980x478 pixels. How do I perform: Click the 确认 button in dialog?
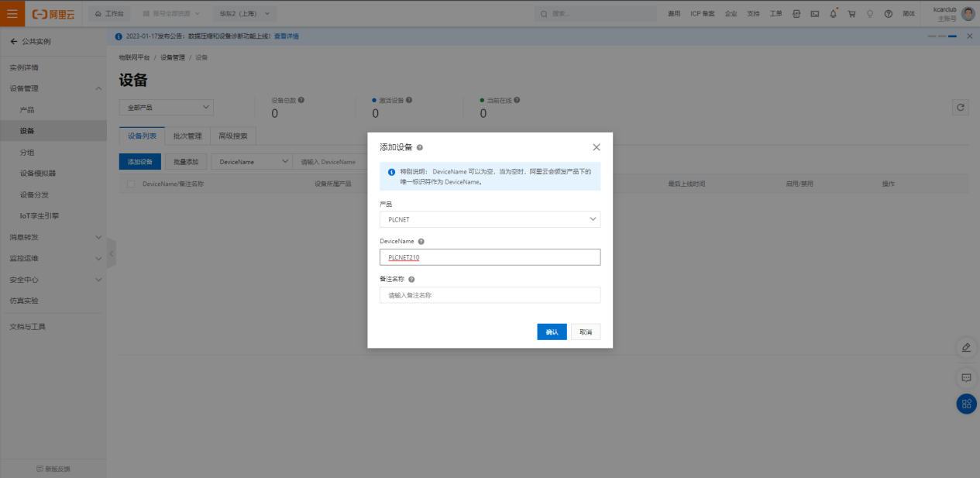point(552,332)
